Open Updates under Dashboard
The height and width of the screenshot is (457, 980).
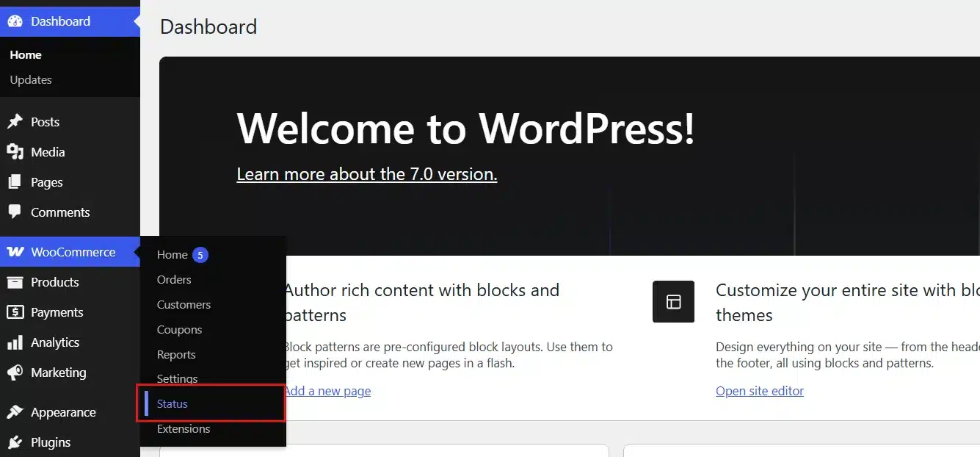point(31,80)
